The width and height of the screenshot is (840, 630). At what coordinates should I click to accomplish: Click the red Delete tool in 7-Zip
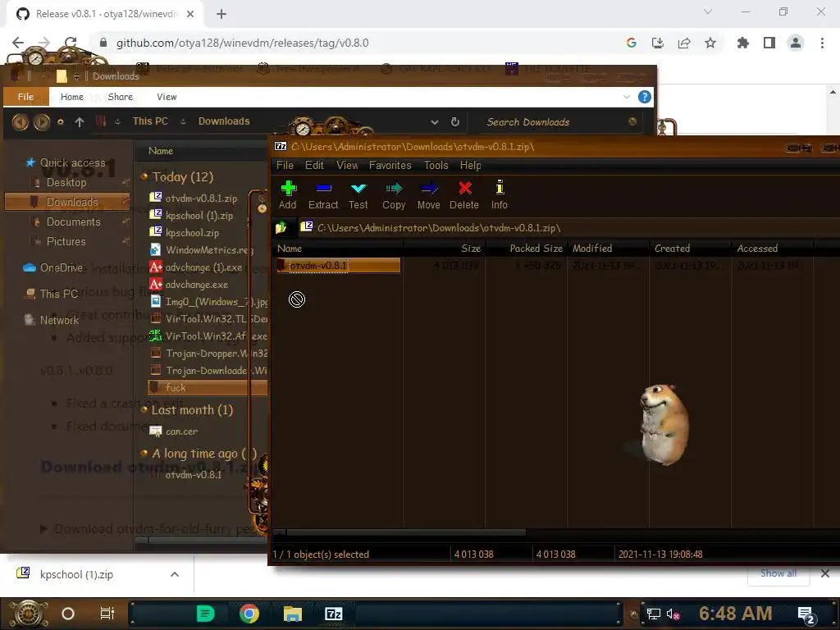pos(464,195)
